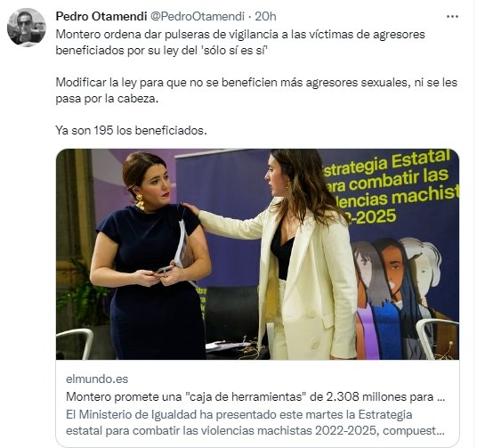Click tweet text about pulseras de vigilancia

coord(240,42)
